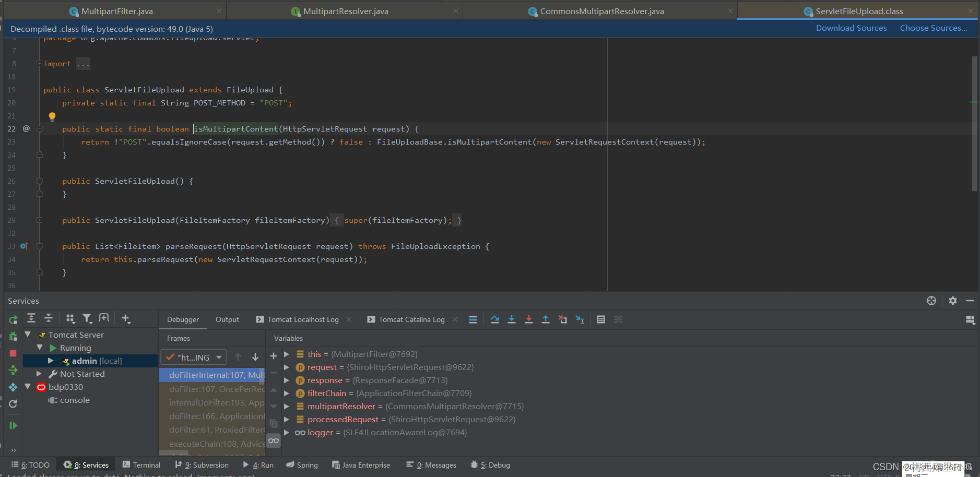The image size is (980, 477).
Task: Close the Tomcat Localhost Log tab
Action: 349,319
